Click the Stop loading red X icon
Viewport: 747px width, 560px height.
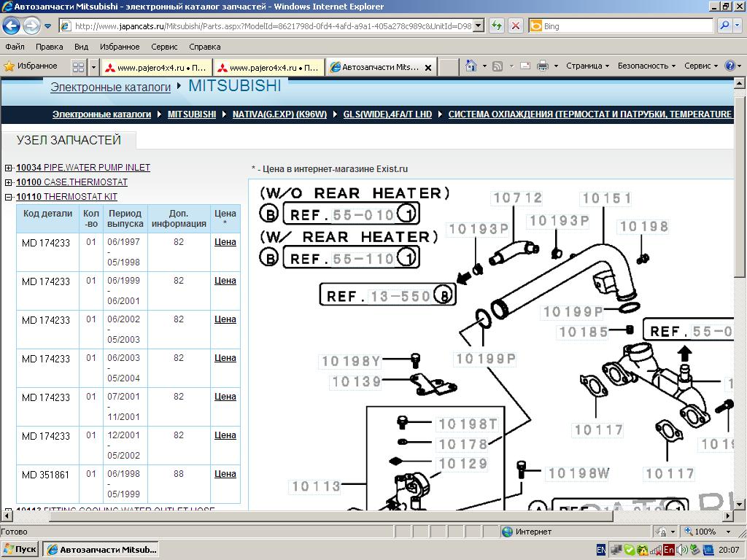pyautogui.click(x=515, y=26)
